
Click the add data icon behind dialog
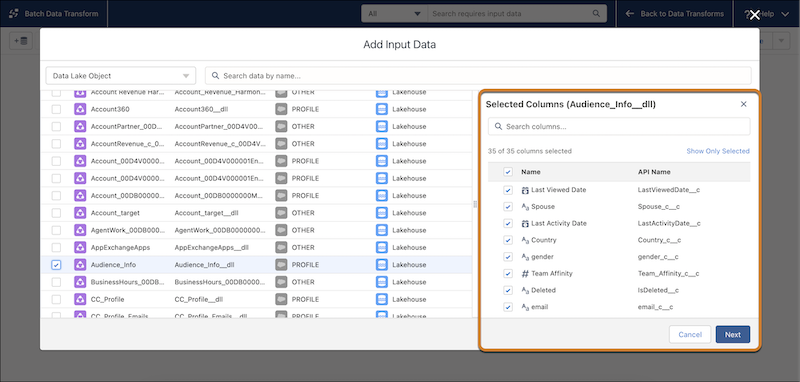coord(21,41)
